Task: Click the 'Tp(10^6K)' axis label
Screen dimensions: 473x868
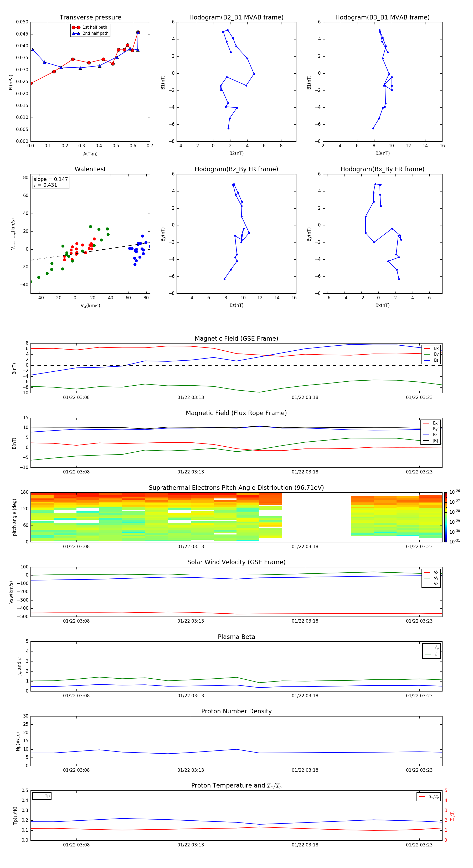Action: [x=15, y=816]
